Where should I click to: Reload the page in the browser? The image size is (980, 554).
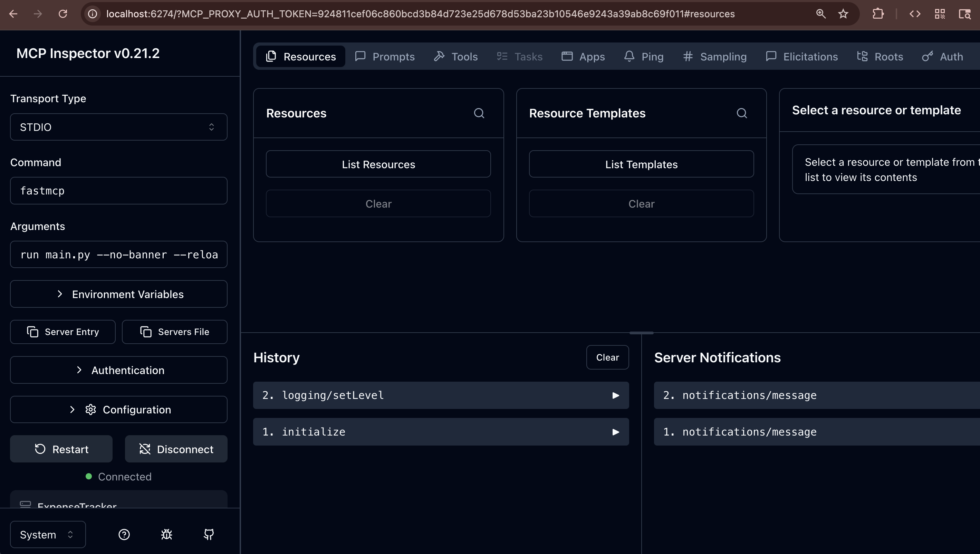63,14
